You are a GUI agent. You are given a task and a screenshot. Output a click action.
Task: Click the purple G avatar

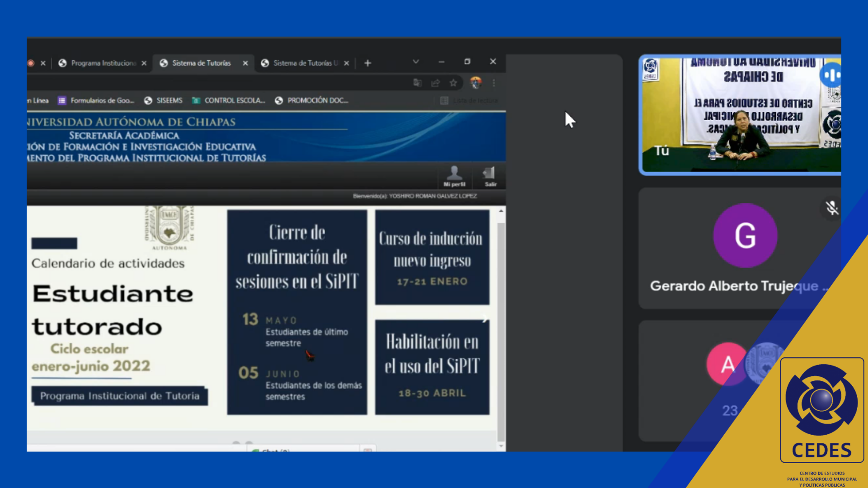coord(745,235)
